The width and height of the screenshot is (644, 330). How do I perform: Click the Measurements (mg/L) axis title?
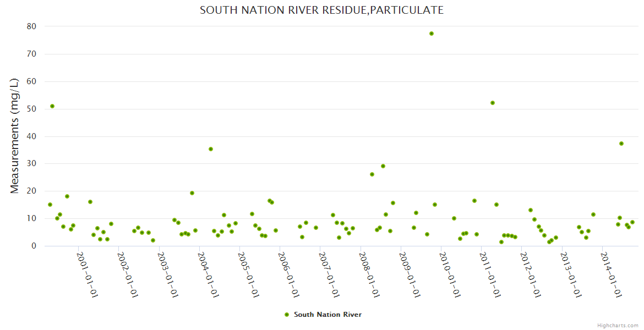[x=15, y=135]
